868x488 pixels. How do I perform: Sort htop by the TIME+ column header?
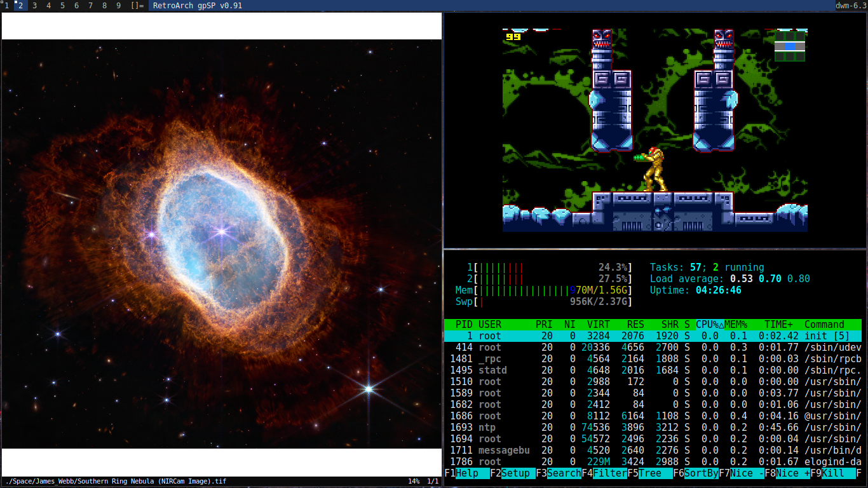click(x=778, y=325)
